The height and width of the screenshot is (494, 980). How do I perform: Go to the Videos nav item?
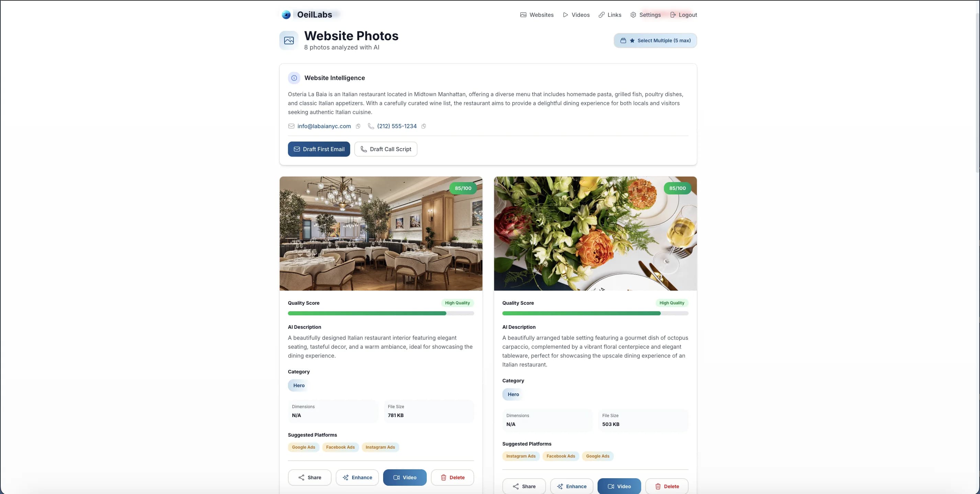576,15
